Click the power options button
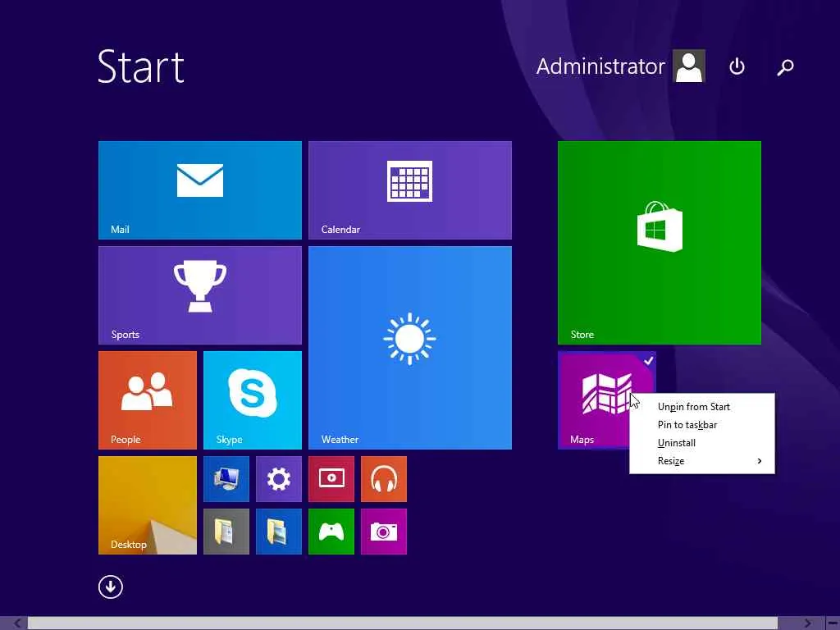The width and height of the screenshot is (840, 630). coord(737,66)
